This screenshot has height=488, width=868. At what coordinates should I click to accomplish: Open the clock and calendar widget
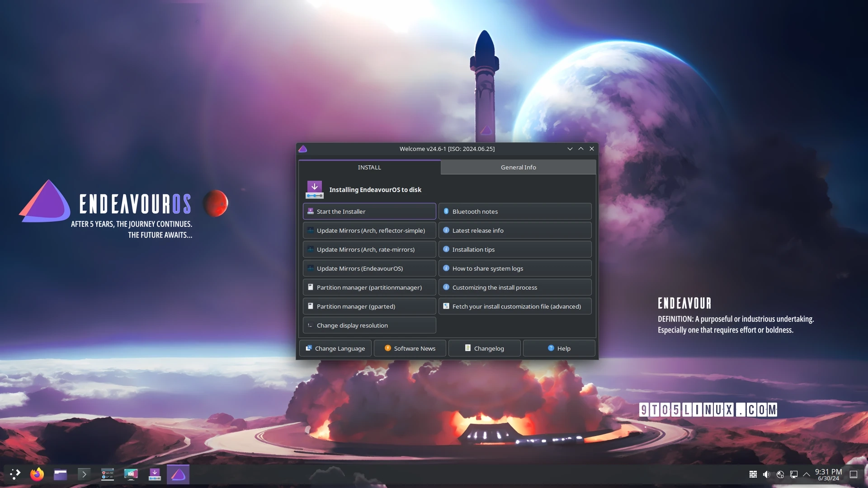[828, 474]
